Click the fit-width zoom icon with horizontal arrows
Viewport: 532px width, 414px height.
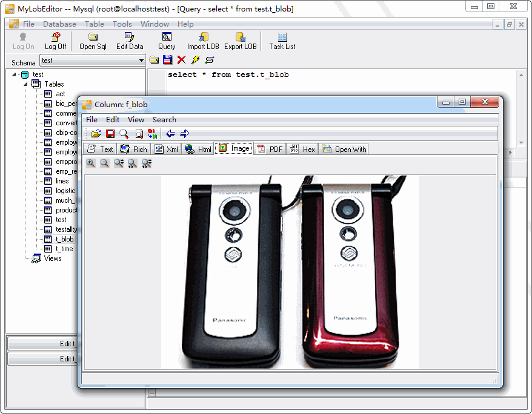(x=132, y=163)
